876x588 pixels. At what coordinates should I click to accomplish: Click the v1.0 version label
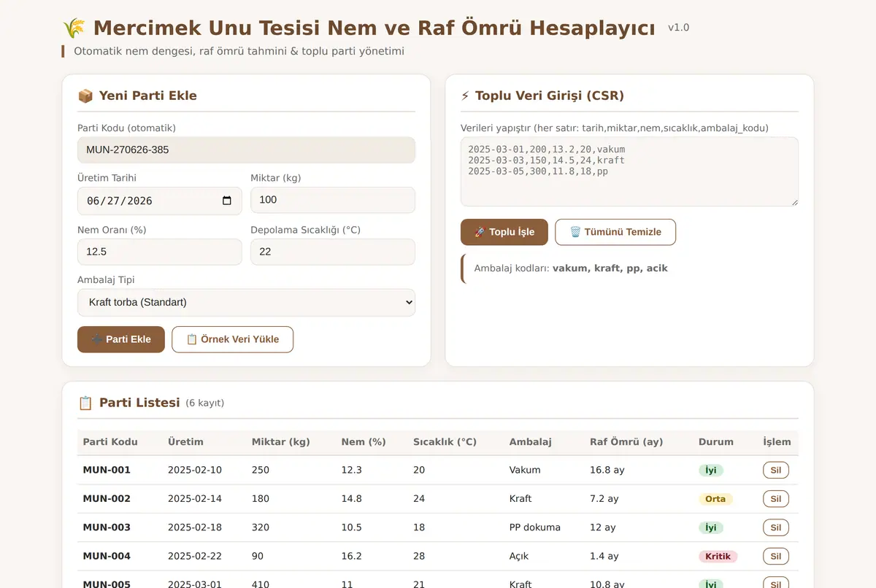pos(678,28)
